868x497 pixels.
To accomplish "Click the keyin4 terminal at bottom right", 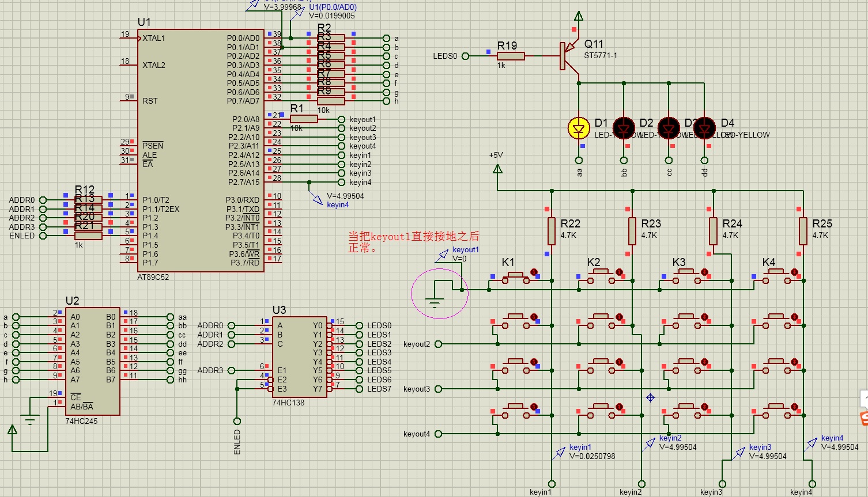I will click(812, 484).
